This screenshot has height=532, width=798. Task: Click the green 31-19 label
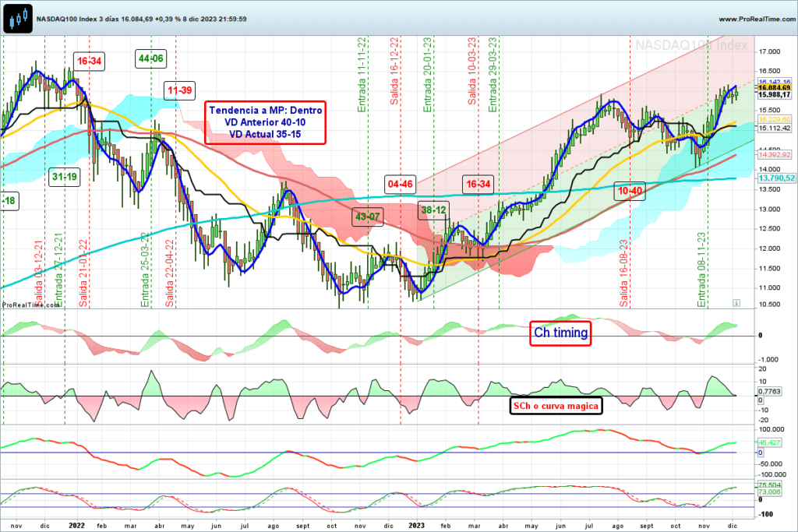click(x=65, y=177)
